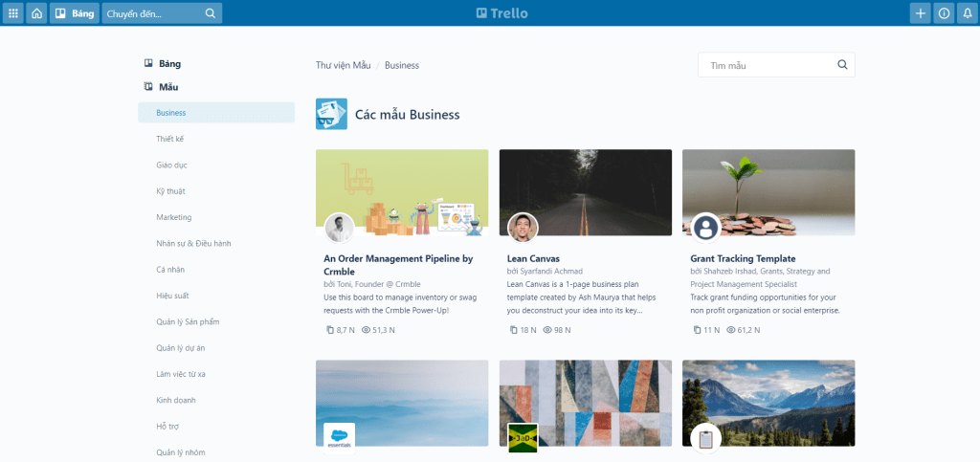Go to Quản lý dự án category
This screenshot has width=980, height=462.
[181, 348]
